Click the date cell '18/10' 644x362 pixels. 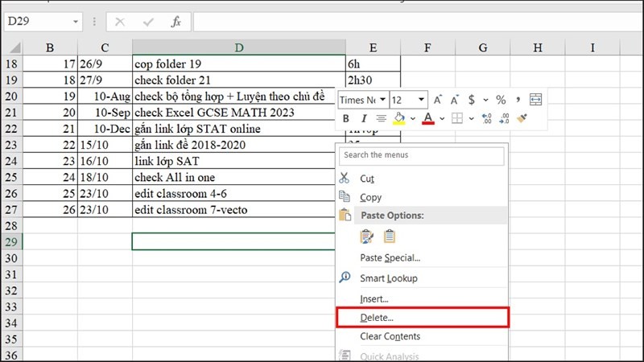tap(105, 177)
